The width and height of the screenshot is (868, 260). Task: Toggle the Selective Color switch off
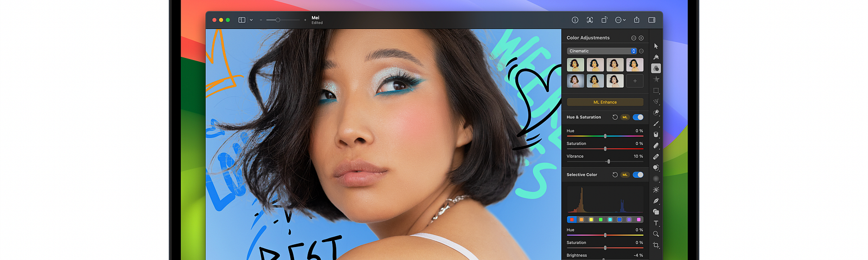click(638, 174)
